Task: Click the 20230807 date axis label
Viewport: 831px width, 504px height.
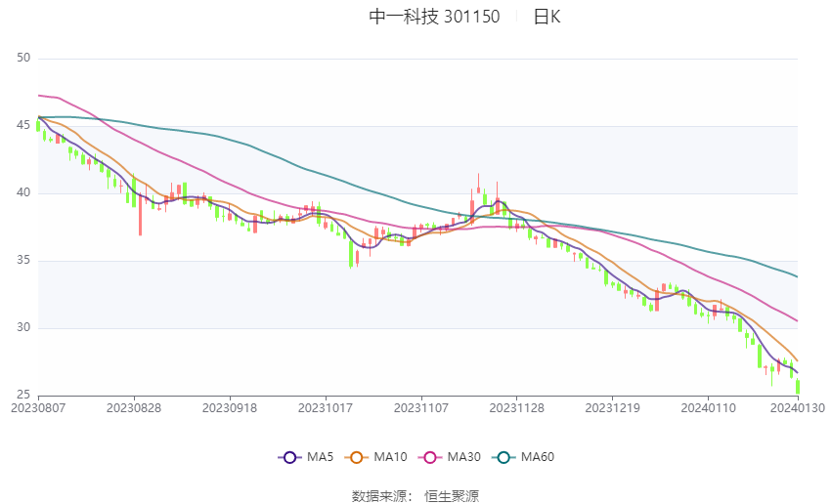Action: tap(38, 408)
